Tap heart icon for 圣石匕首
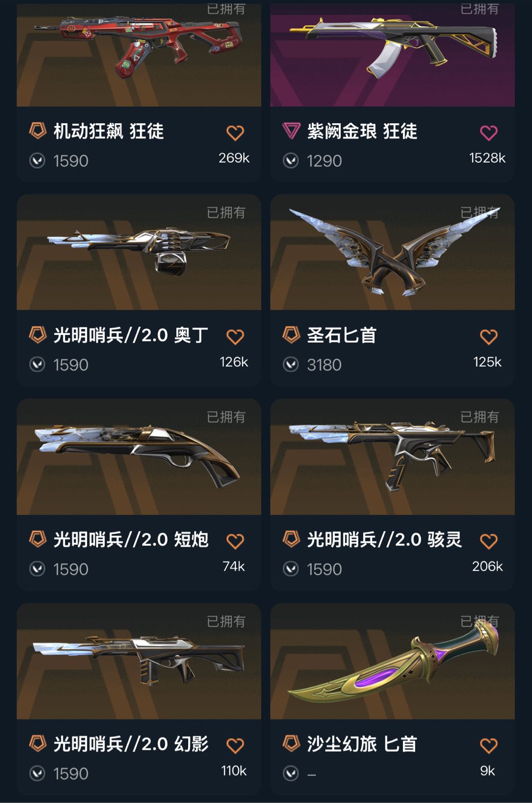This screenshot has width=532, height=803. [x=489, y=337]
